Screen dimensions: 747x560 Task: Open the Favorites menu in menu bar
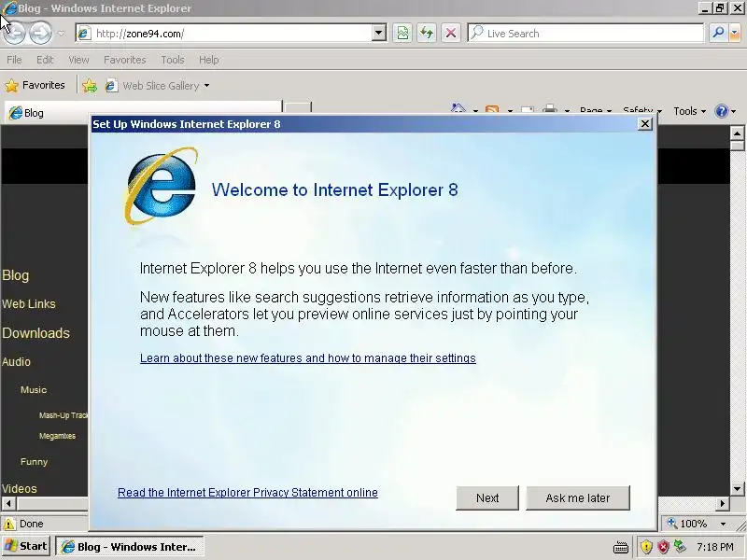click(x=125, y=60)
